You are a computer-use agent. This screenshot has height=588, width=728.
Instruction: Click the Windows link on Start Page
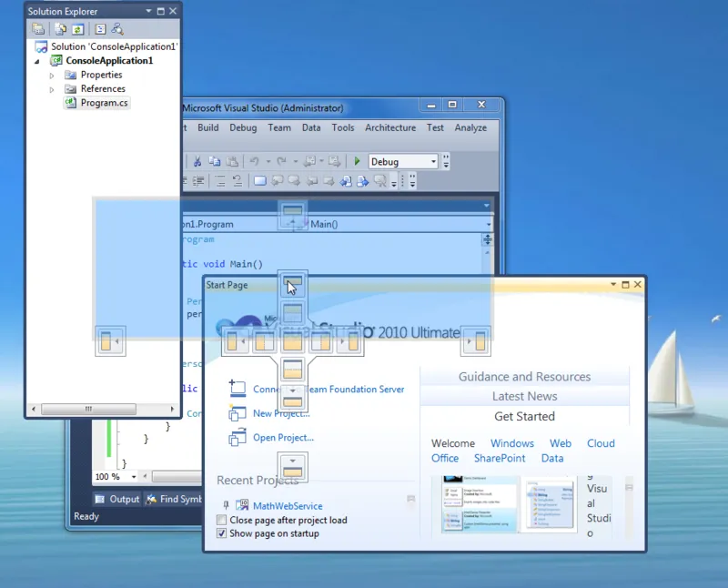[512, 443]
